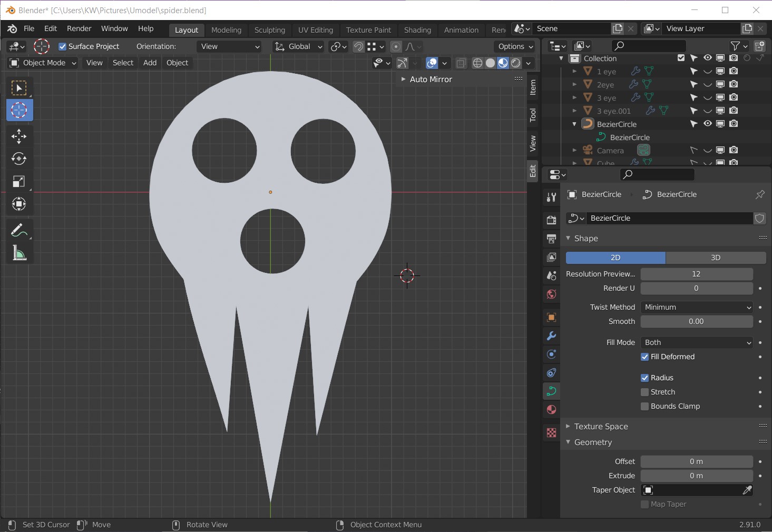The image size is (772, 532).
Task: Expand the Texture Space panel
Action: pos(601,426)
